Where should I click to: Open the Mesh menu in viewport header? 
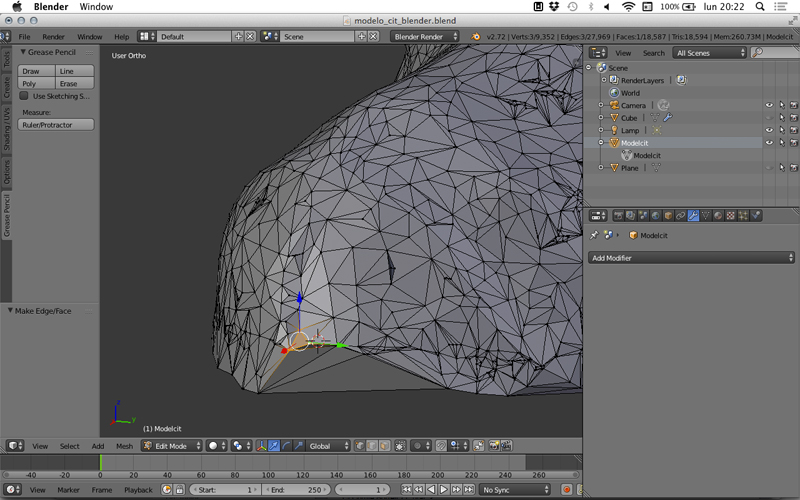coord(124,446)
